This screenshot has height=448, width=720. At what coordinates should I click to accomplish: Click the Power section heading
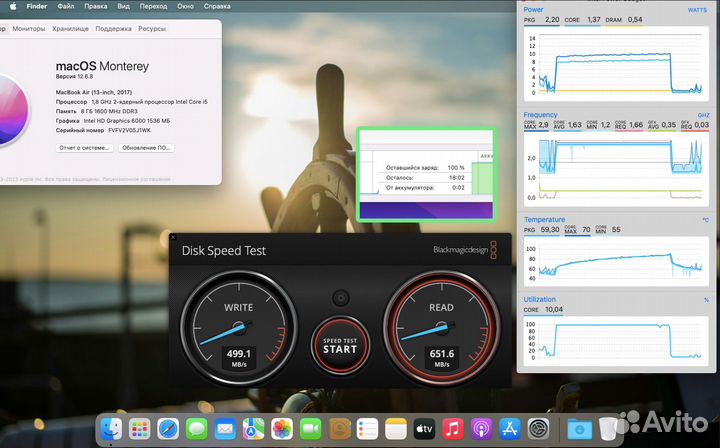[534, 10]
